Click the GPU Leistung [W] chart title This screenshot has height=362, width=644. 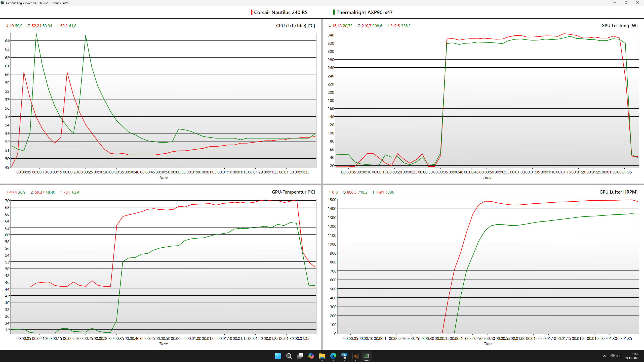(x=619, y=26)
